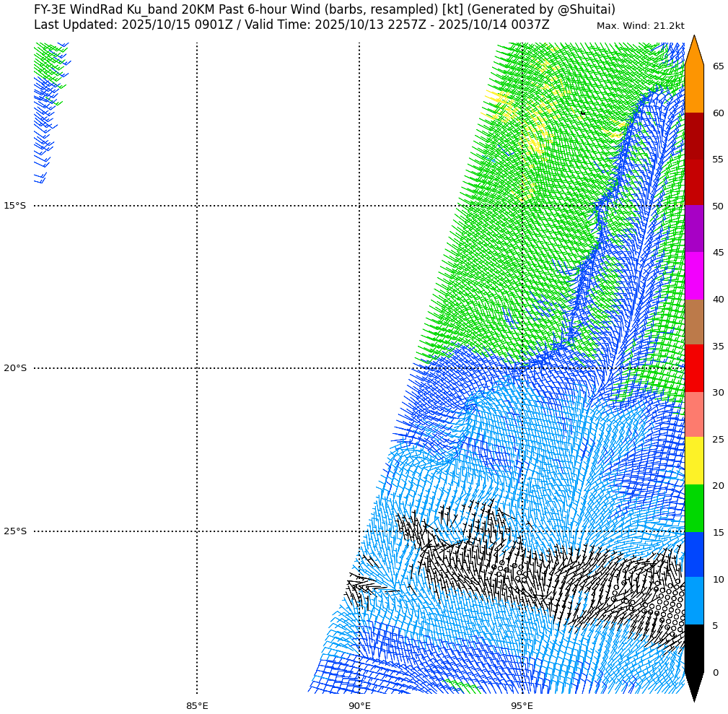Click the FY-3E WindRad chart title
The image size is (728, 714).
tap(324, 9)
